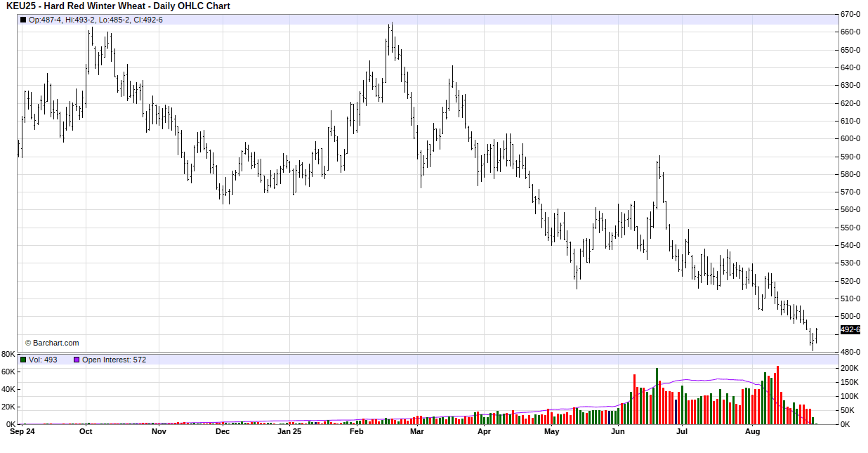Click the 620-0 price axis label

click(x=850, y=103)
